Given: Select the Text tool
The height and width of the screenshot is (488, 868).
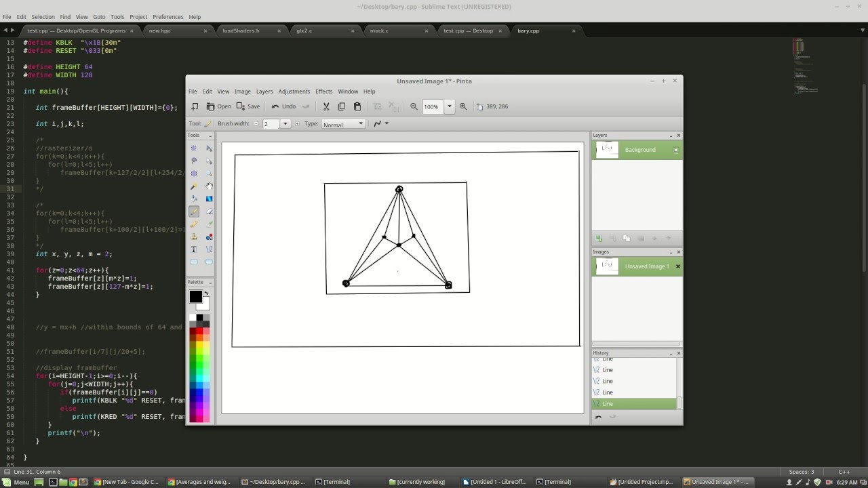Looking at the screenshot, I should [194, 249].
